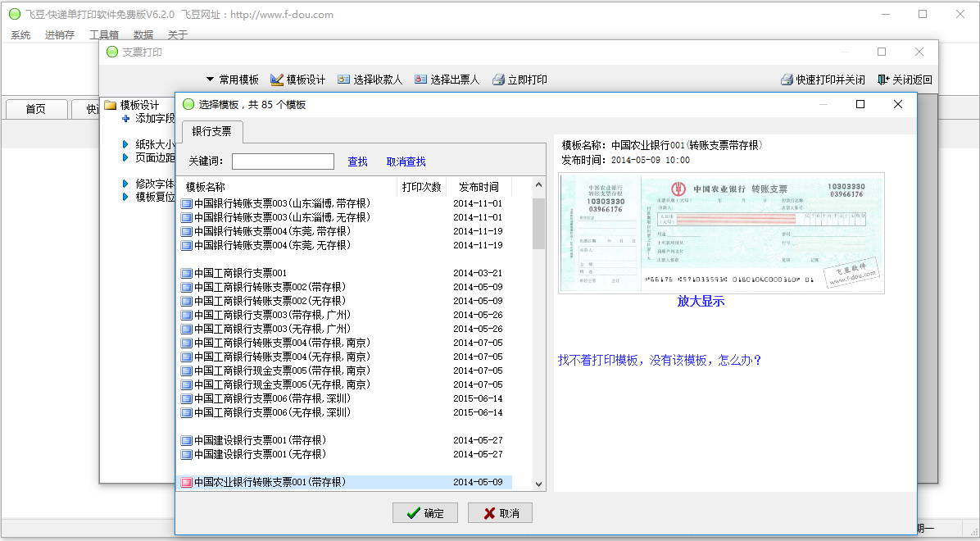This screenshot has width=980, height=541.
Task: Click the 添加字段 plus icon
Action: pyautogui.click(x=125, y=118)
